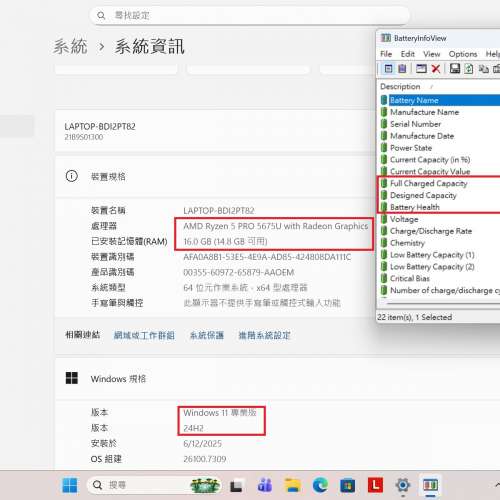The image size is (500, 500).
Task: Click the 尋找設定 search field in Settings
Action: pyautogui.click(x=249, y=15)
